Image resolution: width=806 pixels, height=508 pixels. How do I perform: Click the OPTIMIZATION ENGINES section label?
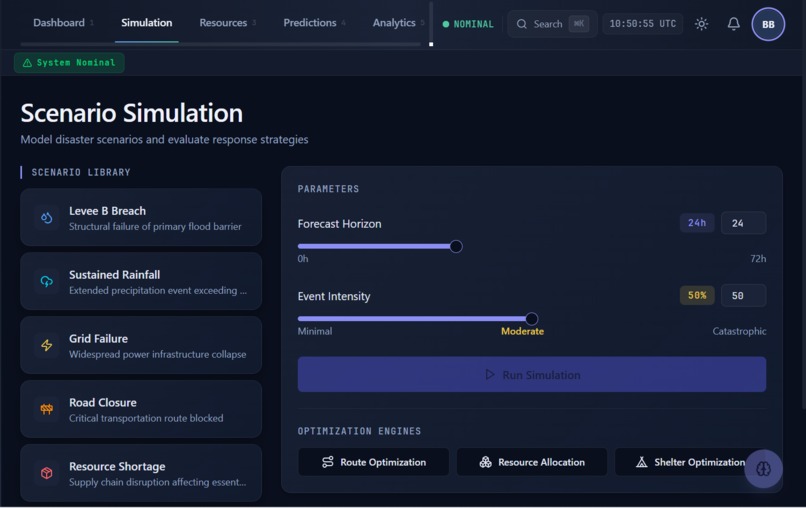359,431
